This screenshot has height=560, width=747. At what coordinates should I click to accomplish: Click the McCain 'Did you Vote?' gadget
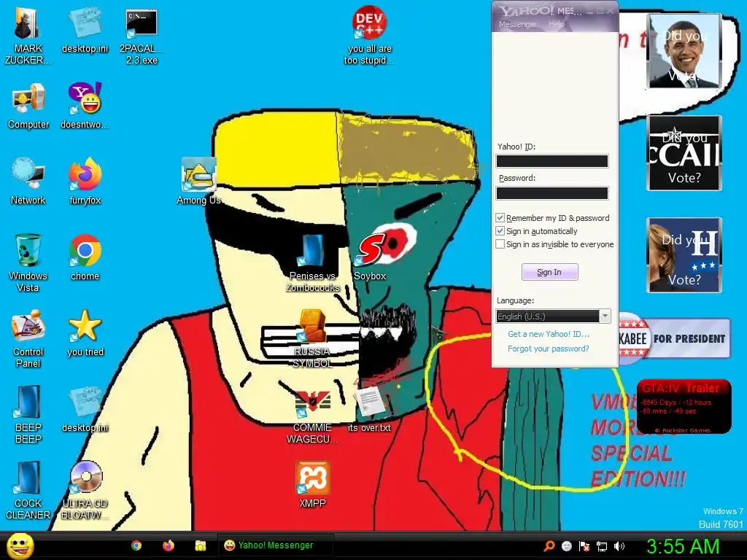point(684,153)
